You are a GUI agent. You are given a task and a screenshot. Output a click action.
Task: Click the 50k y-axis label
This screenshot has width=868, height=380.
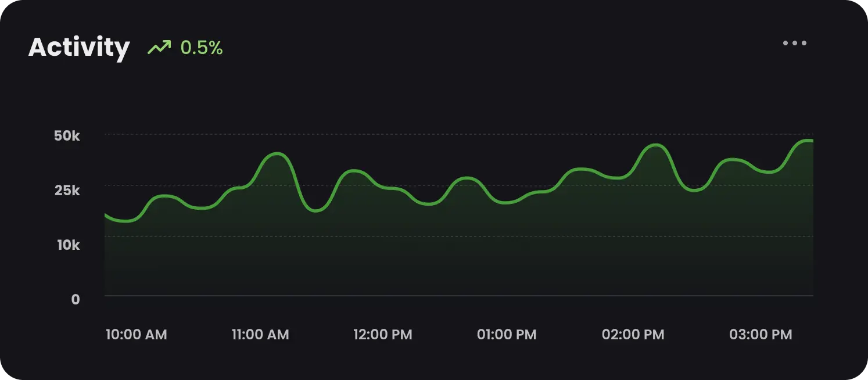[x=67, y=136]
